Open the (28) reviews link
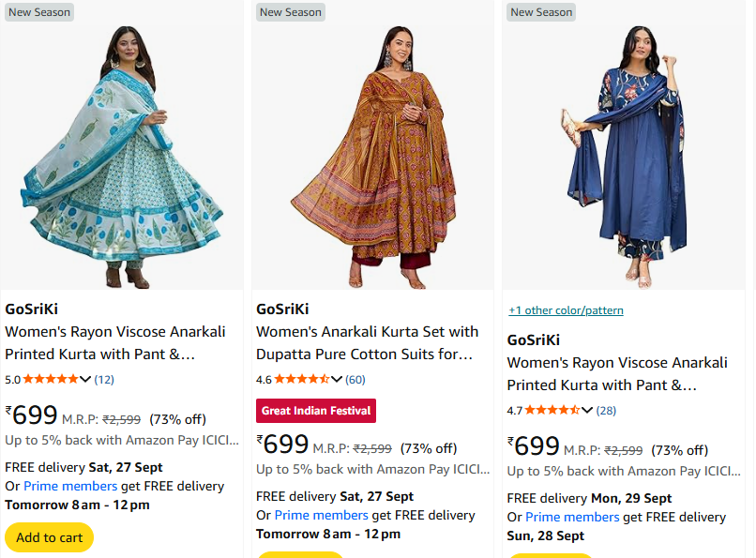 point(606,410)
